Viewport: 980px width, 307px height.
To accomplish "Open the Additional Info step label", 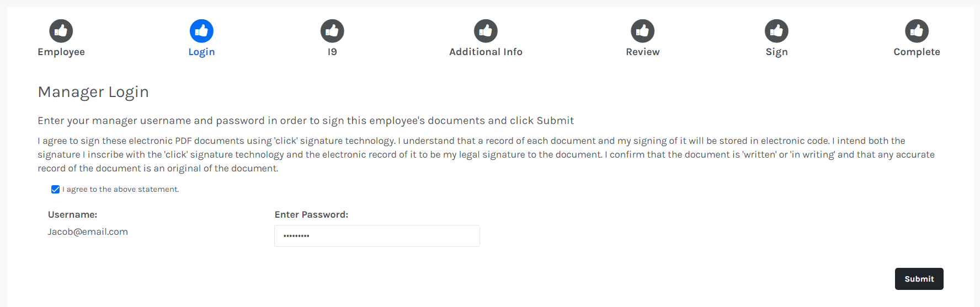I will point(486,52).
